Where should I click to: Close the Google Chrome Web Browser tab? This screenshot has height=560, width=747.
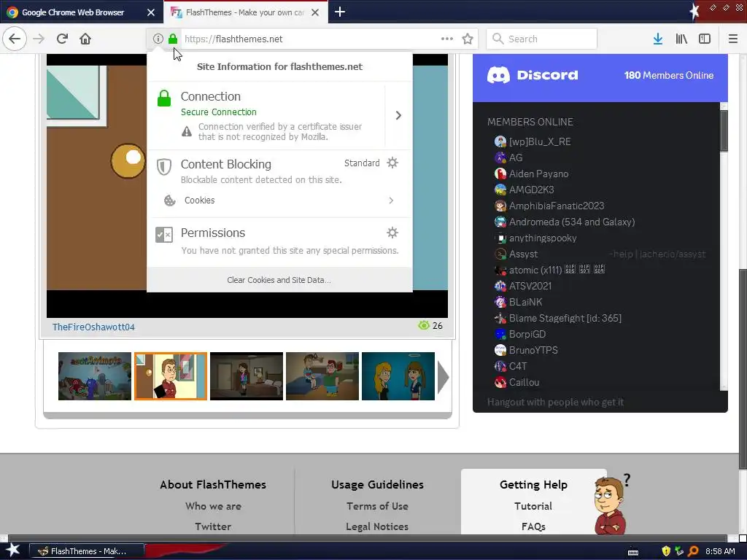151,12
